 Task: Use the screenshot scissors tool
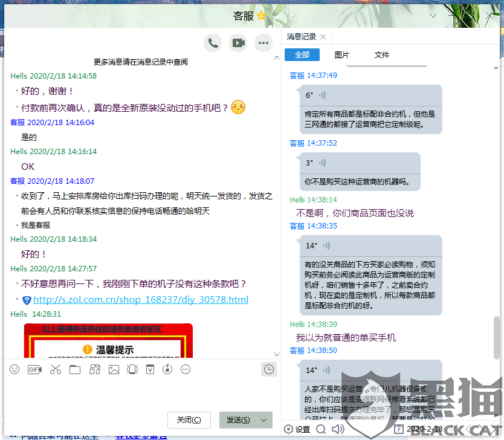(54, 369)
